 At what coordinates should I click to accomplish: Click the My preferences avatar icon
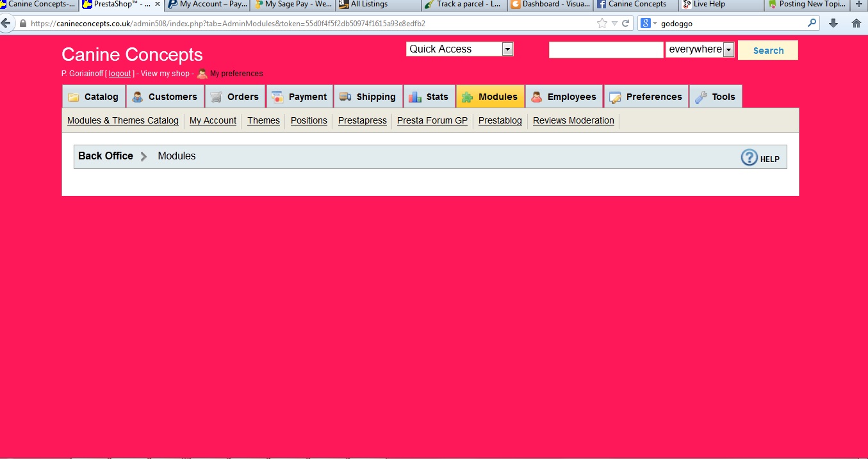202,73
